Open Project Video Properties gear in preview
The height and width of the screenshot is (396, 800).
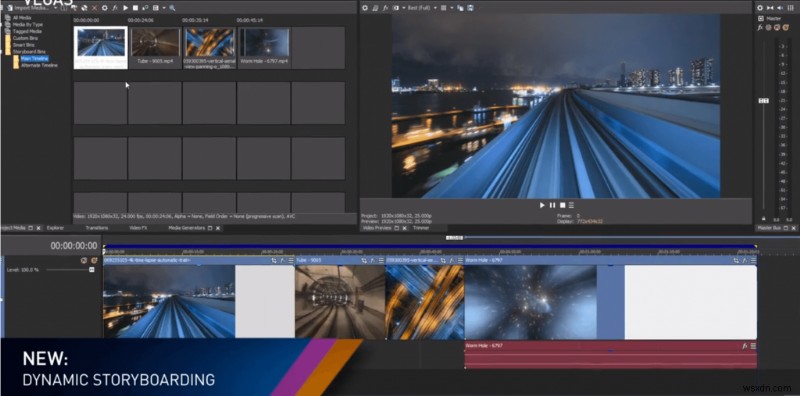coord(365,8)
